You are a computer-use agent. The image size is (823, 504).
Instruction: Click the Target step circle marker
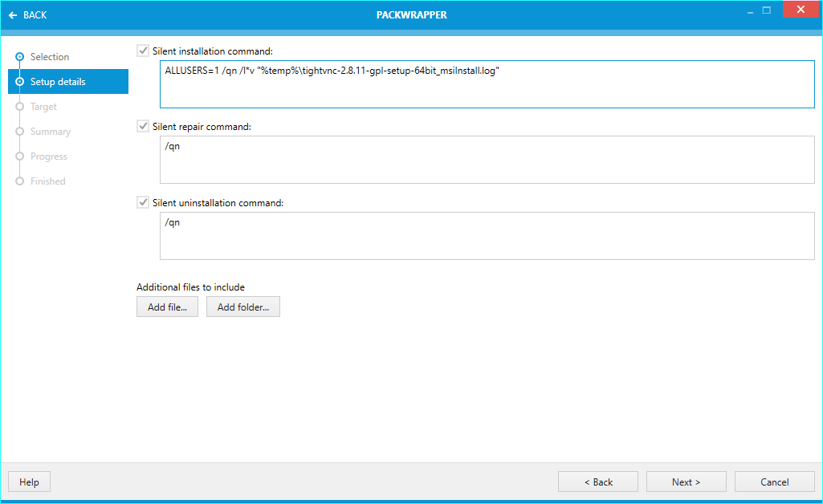(x=20, y=107)
